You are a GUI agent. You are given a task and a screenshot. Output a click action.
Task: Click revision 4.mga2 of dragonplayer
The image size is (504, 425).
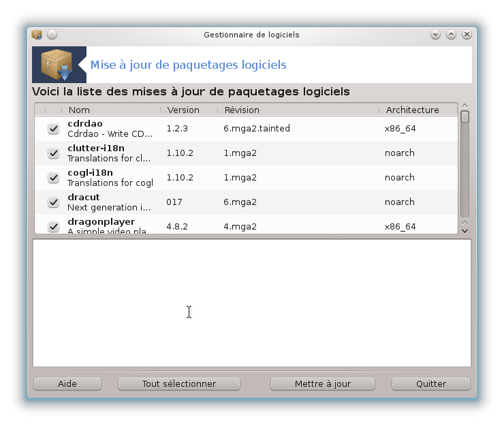pyautogui.click(x=240, y=226)
